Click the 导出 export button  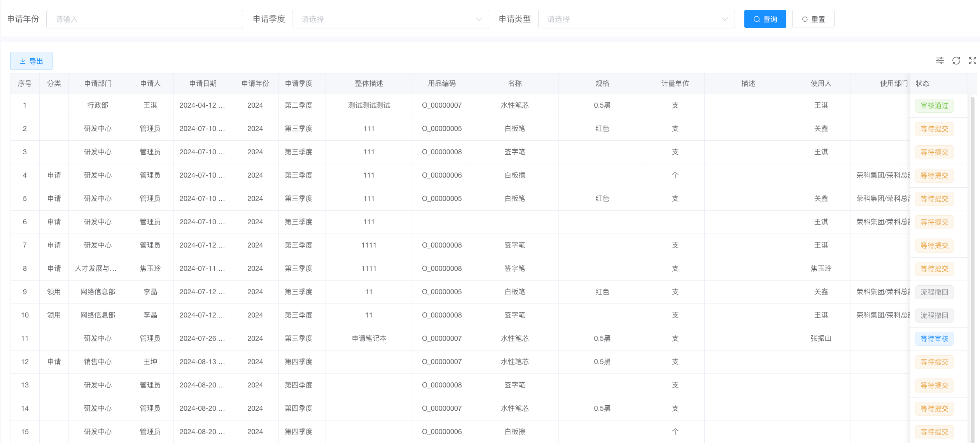coord(31,61)
